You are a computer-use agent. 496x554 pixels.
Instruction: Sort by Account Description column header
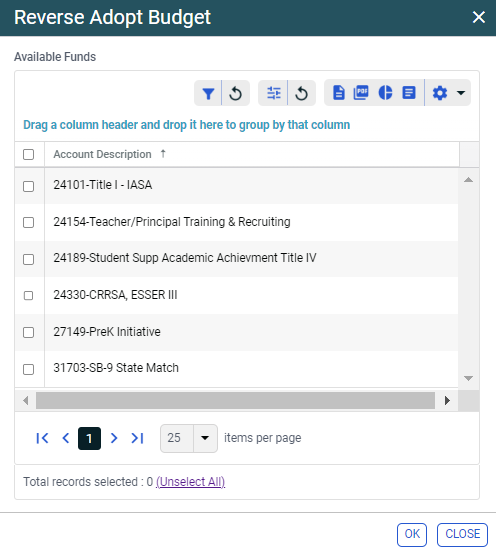pos(102,154)
